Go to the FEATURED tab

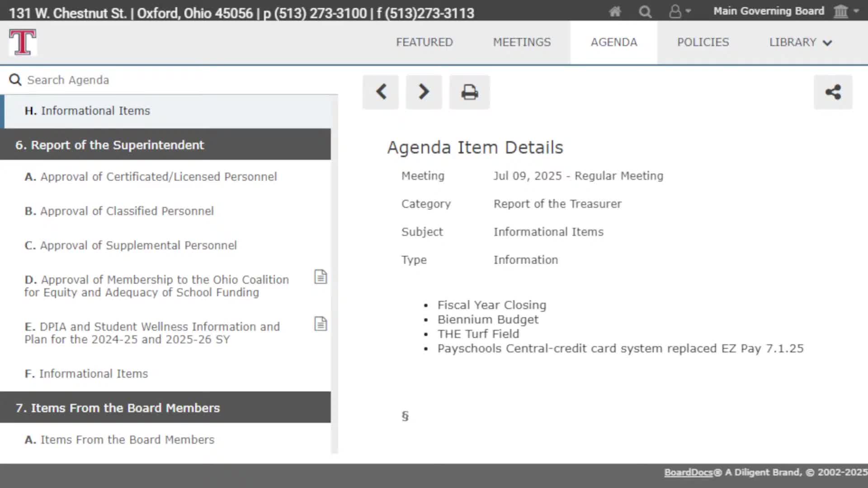click(424, 42)
